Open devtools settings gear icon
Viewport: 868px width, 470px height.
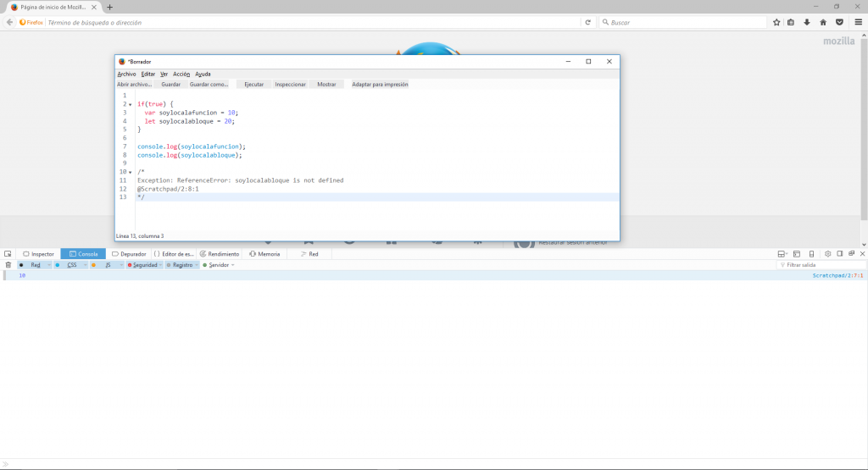pyautogui.click(x=826, y=254)
